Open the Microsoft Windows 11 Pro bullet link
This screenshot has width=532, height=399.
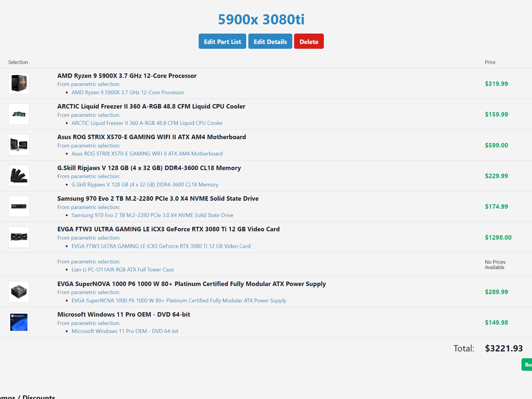pos(125,331)
